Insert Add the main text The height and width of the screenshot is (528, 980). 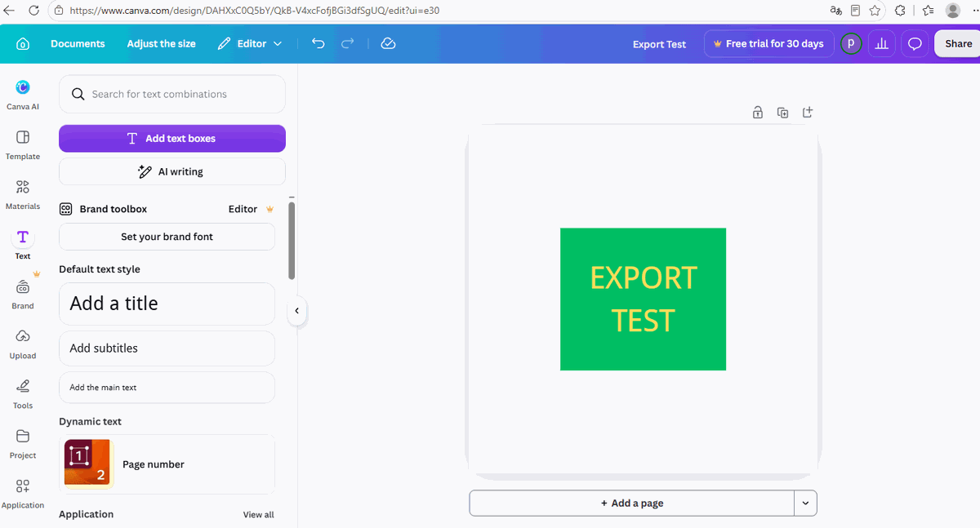tap(167, 388)
